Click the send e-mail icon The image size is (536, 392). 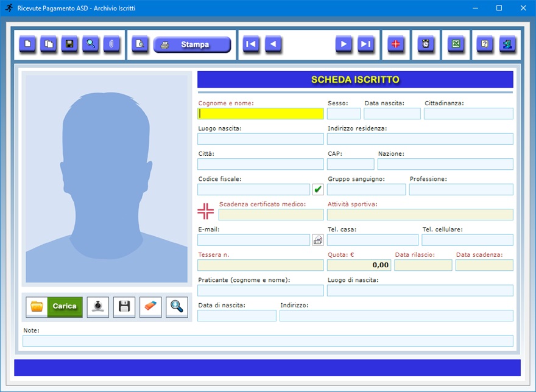pos(318,240)
